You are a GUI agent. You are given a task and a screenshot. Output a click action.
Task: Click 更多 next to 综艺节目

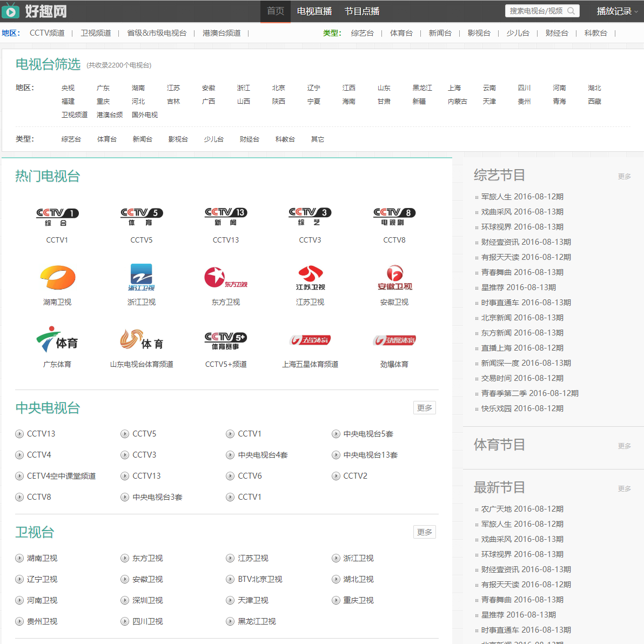(625, 176)
